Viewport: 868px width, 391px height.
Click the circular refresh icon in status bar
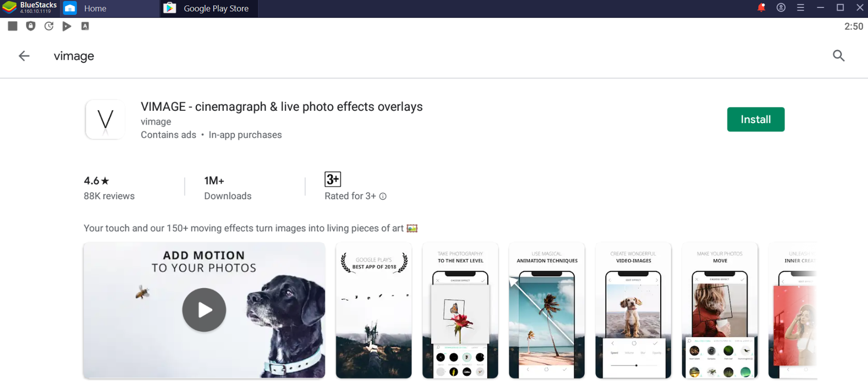(49, 26)
